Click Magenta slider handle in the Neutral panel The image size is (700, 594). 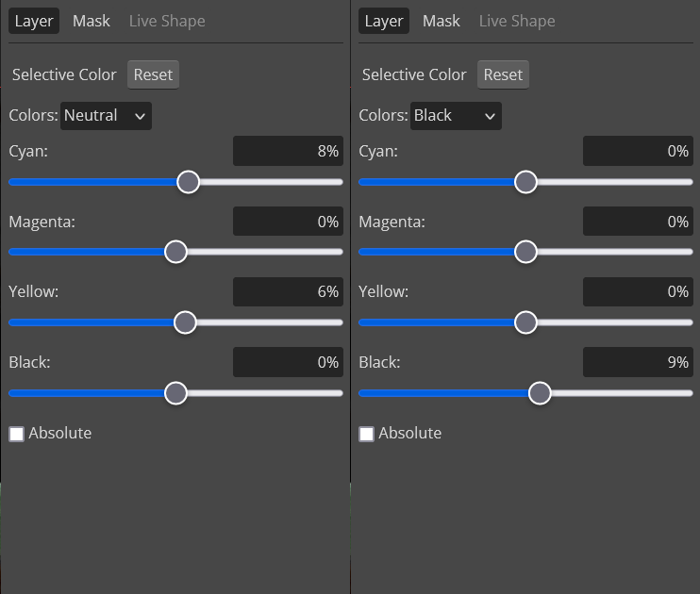point(175,252)
